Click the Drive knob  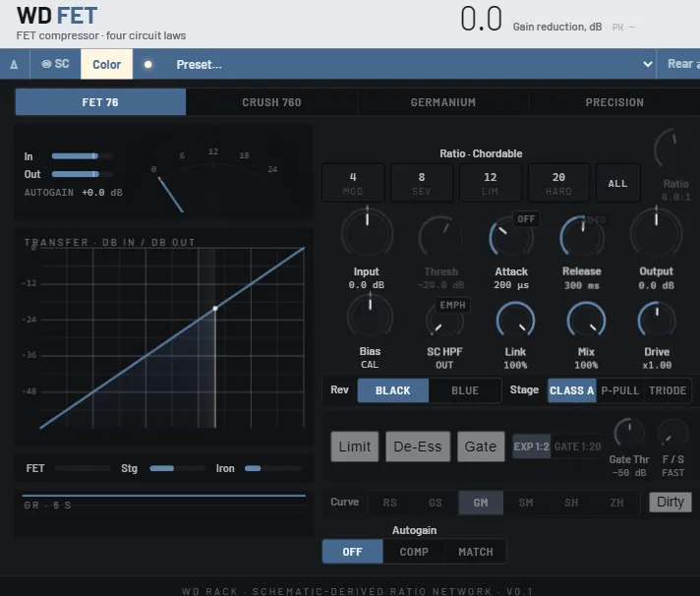(657, 321)
